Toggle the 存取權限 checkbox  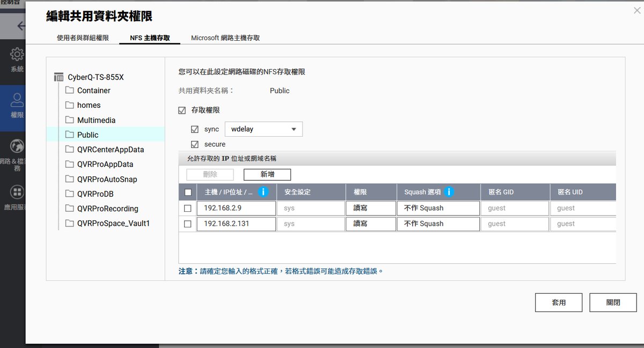[x=182, y=110]
